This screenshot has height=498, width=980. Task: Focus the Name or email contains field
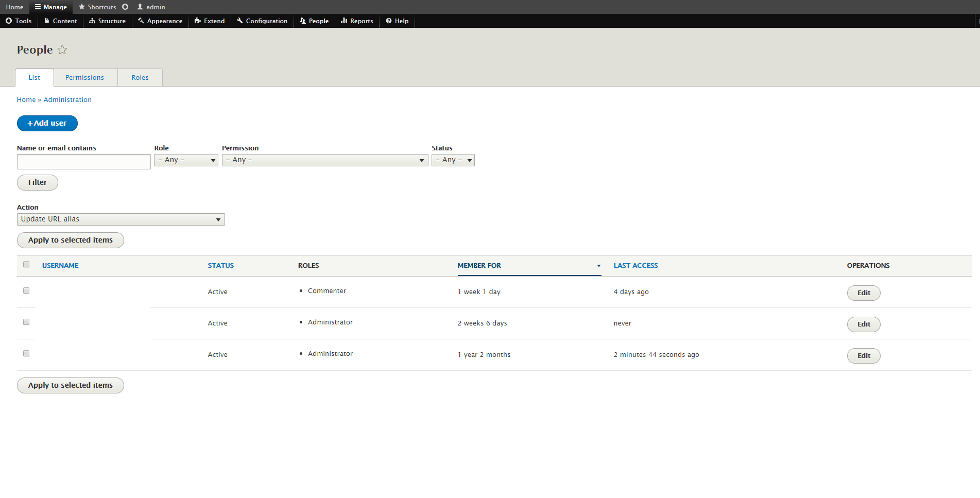tap(84, 162)
